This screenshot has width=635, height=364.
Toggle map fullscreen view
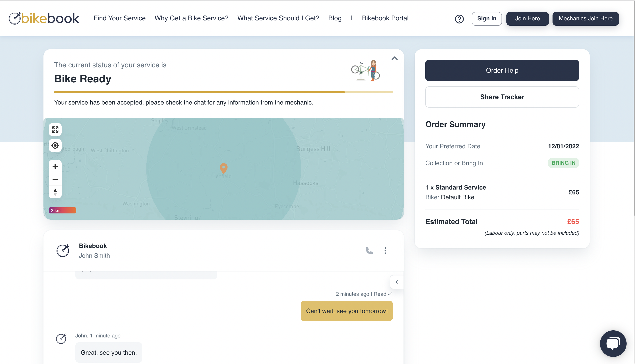point(55,130)
